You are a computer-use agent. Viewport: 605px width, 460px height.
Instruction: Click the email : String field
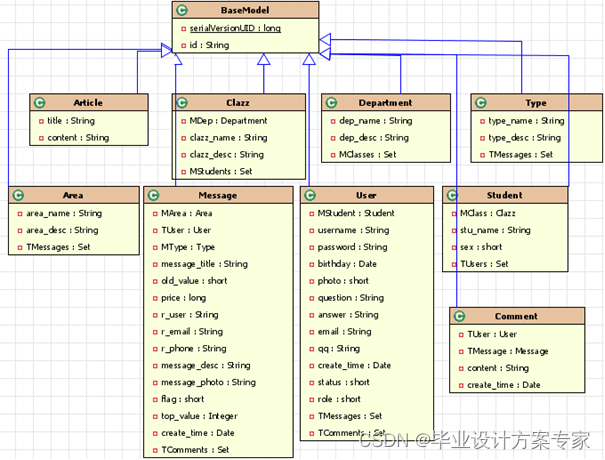click(x=345, y=332)
